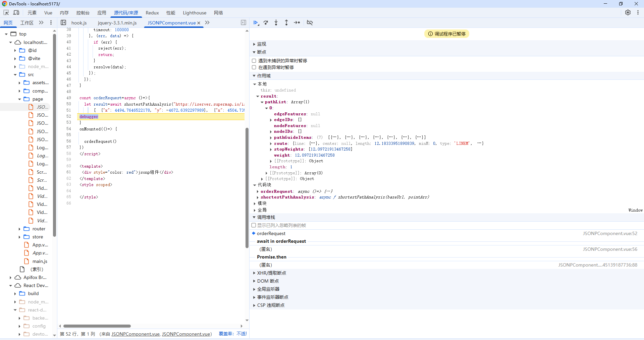The height and width of the screenshot is (340, 644).
Task: Click the vertical code editor scrollbar
Action: pyautogui.click(x=247, y=188)
